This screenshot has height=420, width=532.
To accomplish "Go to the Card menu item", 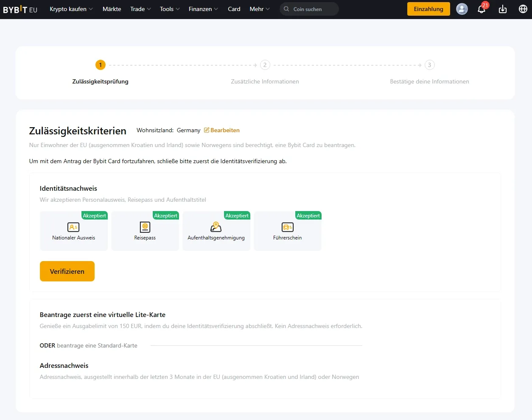I will tap(234, 9).
